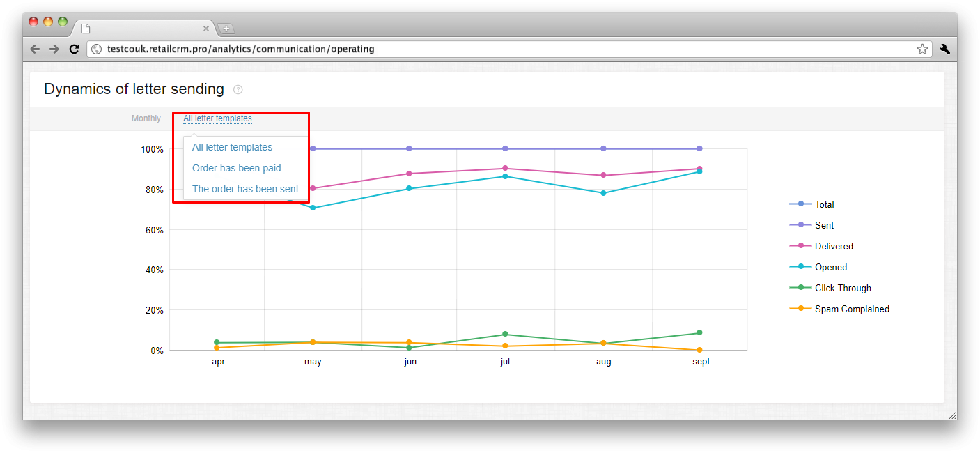
Task: Toggle the Spam Complained series in the legend
Action: (839, 309)
